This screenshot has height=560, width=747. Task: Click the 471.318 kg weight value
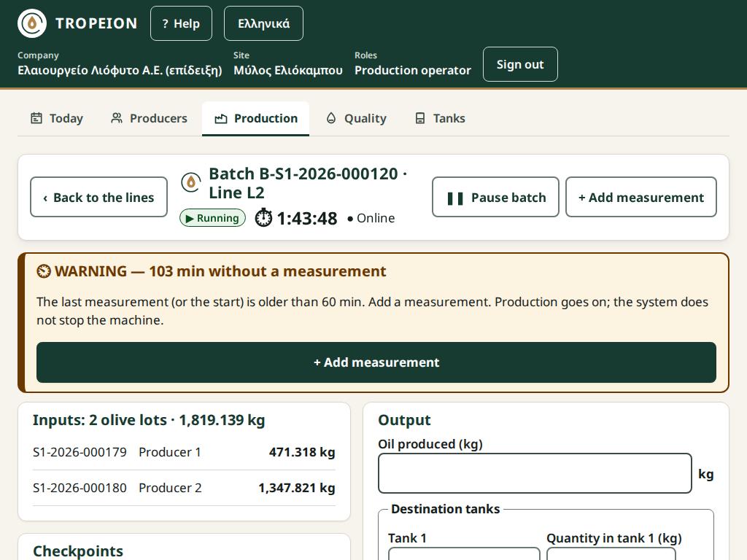point(302,452)
